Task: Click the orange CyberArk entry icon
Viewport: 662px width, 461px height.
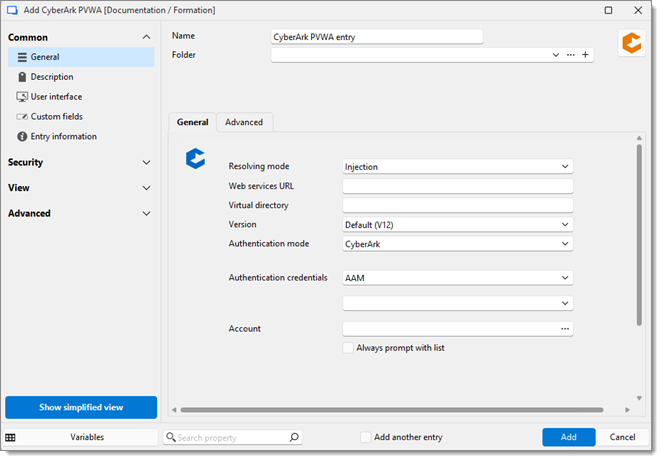Action: (632, 43)
